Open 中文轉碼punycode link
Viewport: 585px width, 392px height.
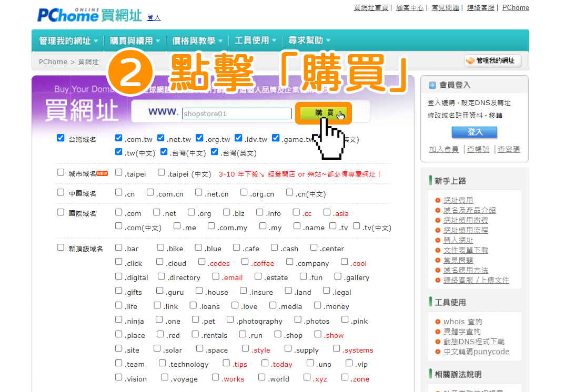click(x=476, y=352)
